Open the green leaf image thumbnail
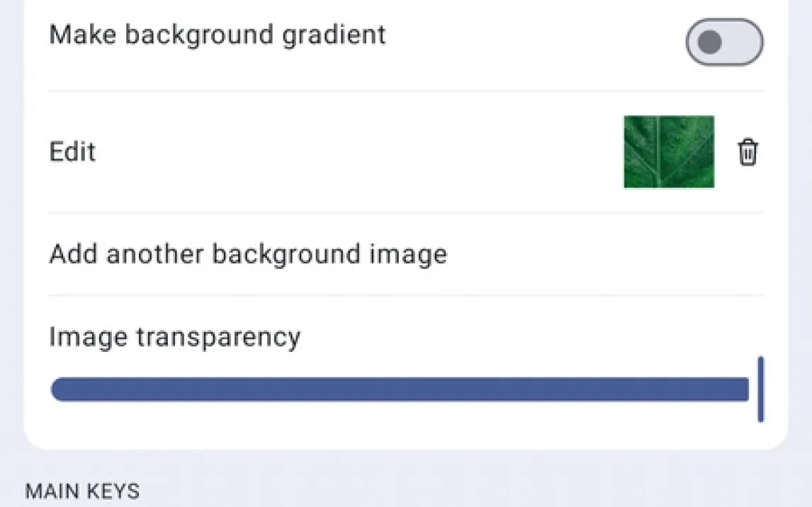This screenshot has width=812, height=507. tap(668, 152)
